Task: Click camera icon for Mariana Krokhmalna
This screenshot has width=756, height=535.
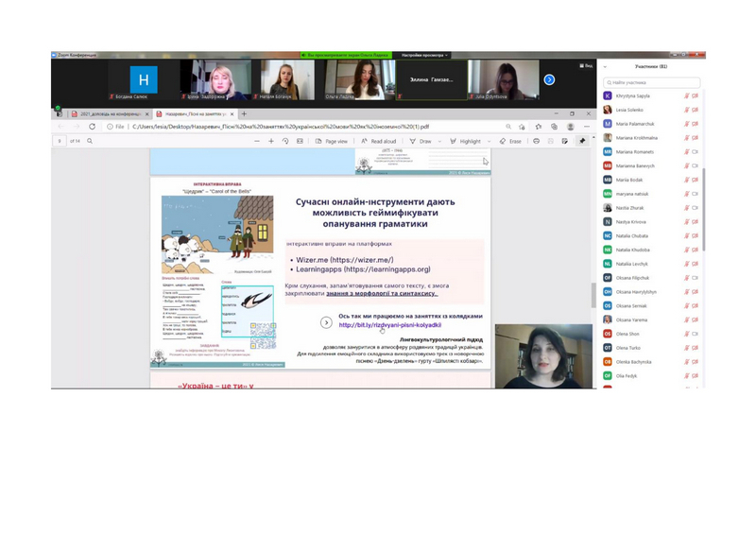Action: point(695,137)
